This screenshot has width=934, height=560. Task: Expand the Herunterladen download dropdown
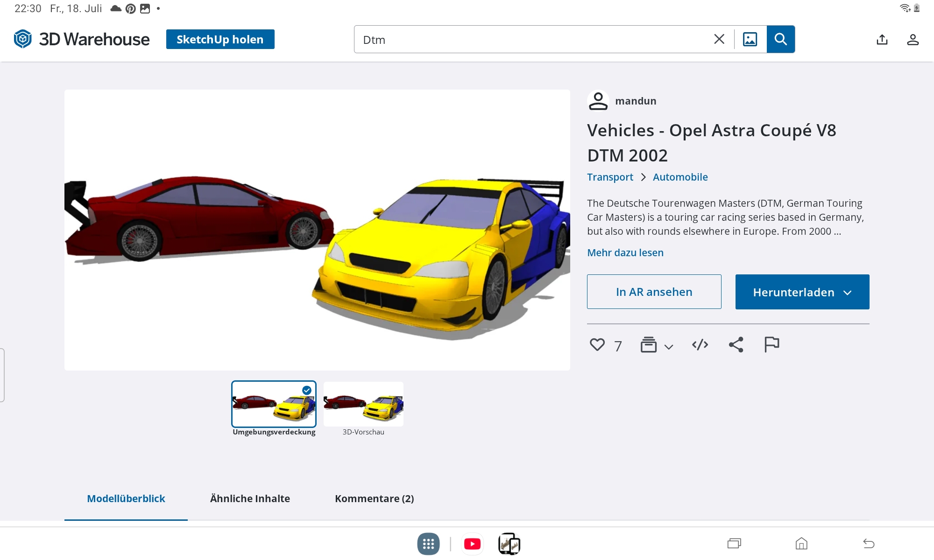(x=802, y=292)
